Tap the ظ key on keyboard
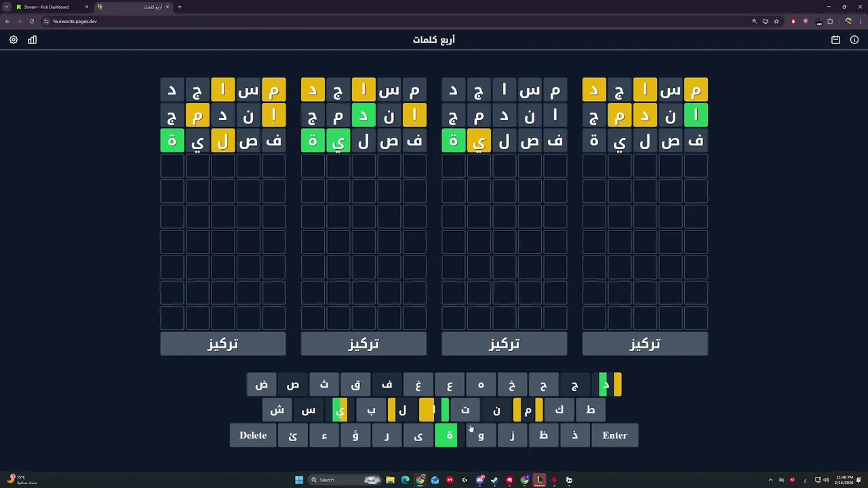The image size is (868, 488). coord(543,435)
